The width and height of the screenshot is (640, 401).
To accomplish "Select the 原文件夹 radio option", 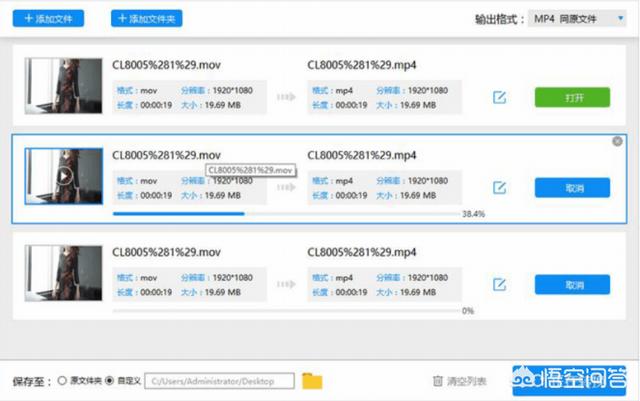I will coord(62,381).
